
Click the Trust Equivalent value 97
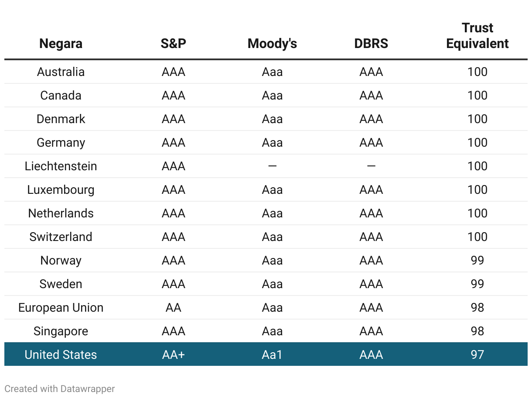click(477, 355)
